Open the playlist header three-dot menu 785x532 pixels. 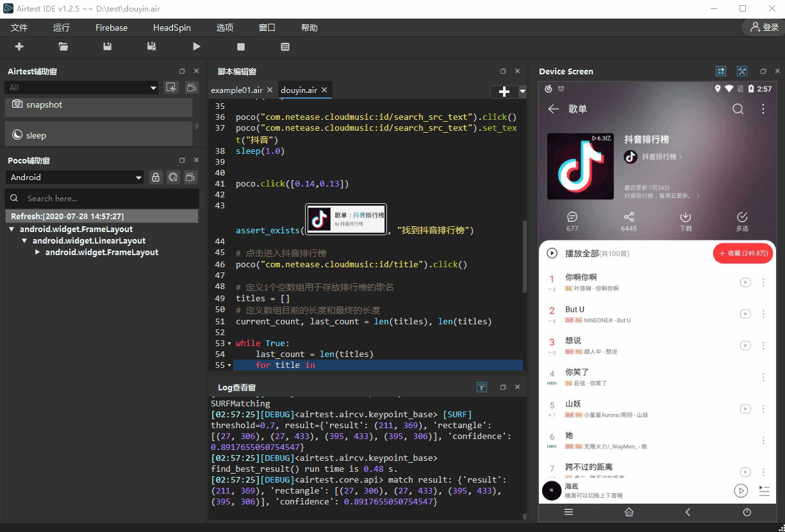(763, 109)
